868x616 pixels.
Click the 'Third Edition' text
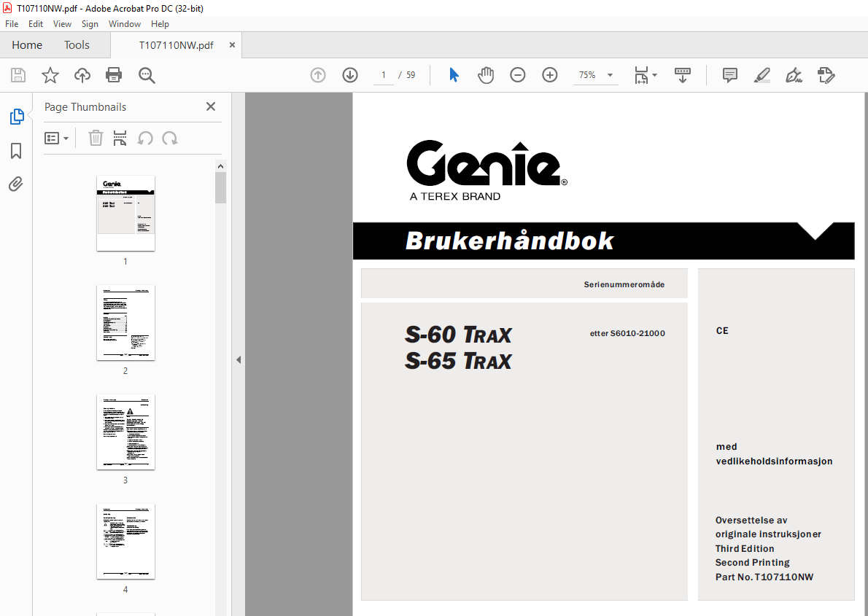[x=745, y=548]
